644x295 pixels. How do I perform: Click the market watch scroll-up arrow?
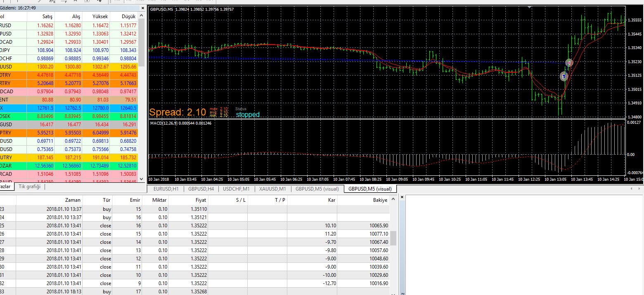142,16
